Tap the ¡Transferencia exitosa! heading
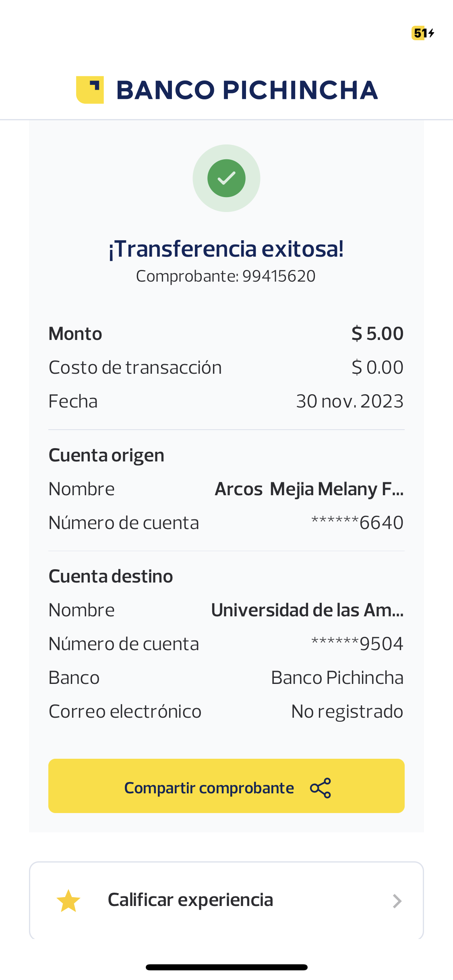Image resolution: width=453 pixels, height=980 pixels. pyautogui.click(x=226, y=249)
